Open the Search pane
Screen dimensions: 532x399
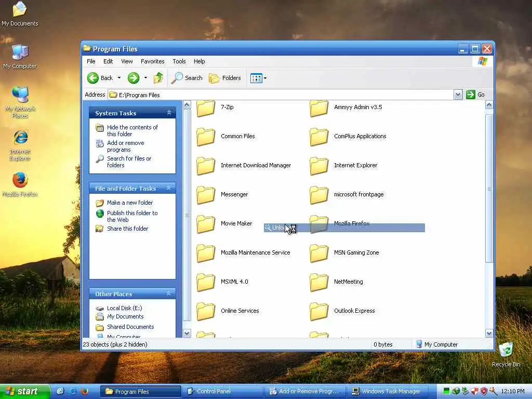pos(187,78)
